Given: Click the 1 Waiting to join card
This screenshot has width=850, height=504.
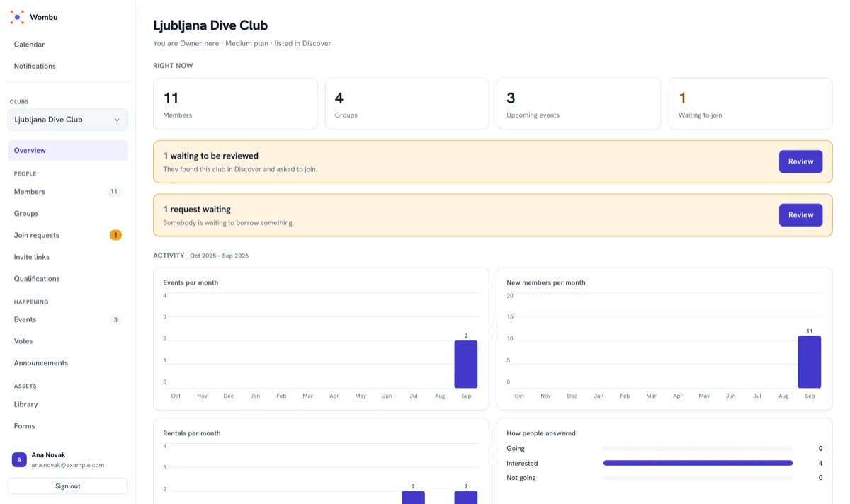Looking at the screenshot, I should [750, 103].
